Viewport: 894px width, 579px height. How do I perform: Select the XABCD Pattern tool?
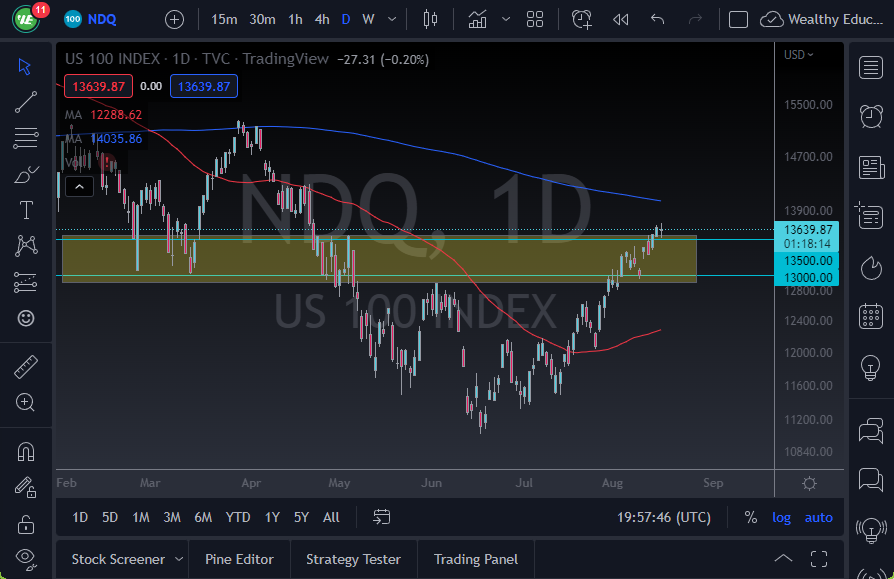[25, 246]
